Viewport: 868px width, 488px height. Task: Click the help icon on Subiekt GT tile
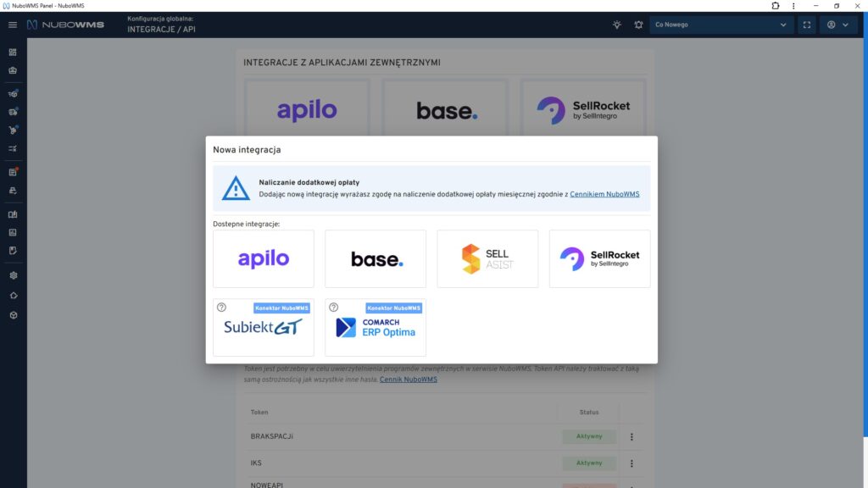click(222, 308)
